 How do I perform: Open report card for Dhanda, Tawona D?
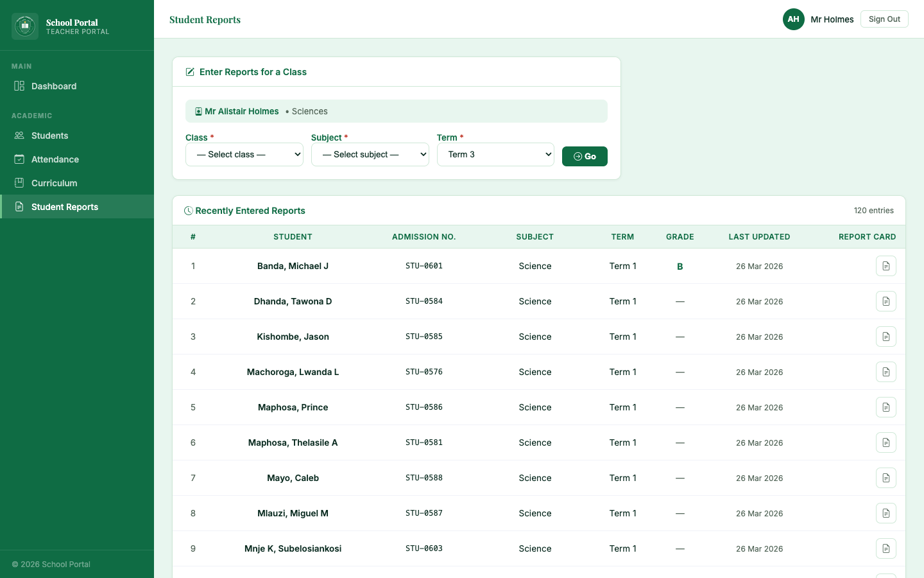pyautogui.click(x=886, y=301)
